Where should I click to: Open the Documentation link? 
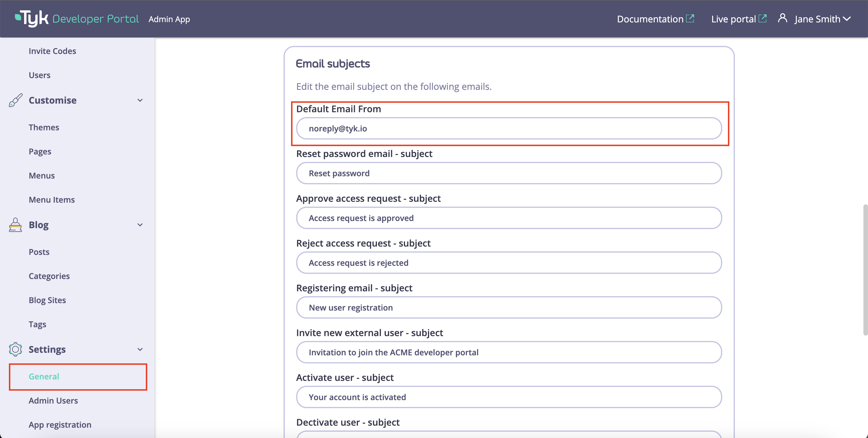pyautogui.click(x=651, y=19)
